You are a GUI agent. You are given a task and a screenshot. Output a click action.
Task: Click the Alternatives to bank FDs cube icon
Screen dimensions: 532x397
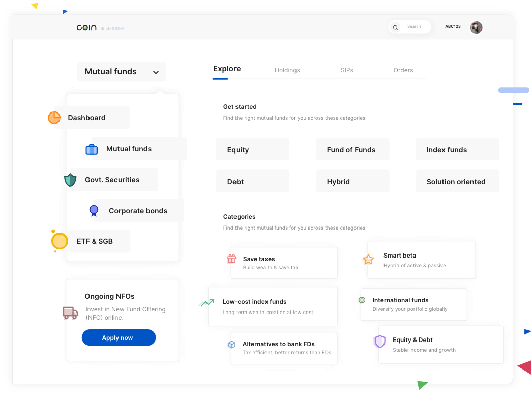coord(232,345)
